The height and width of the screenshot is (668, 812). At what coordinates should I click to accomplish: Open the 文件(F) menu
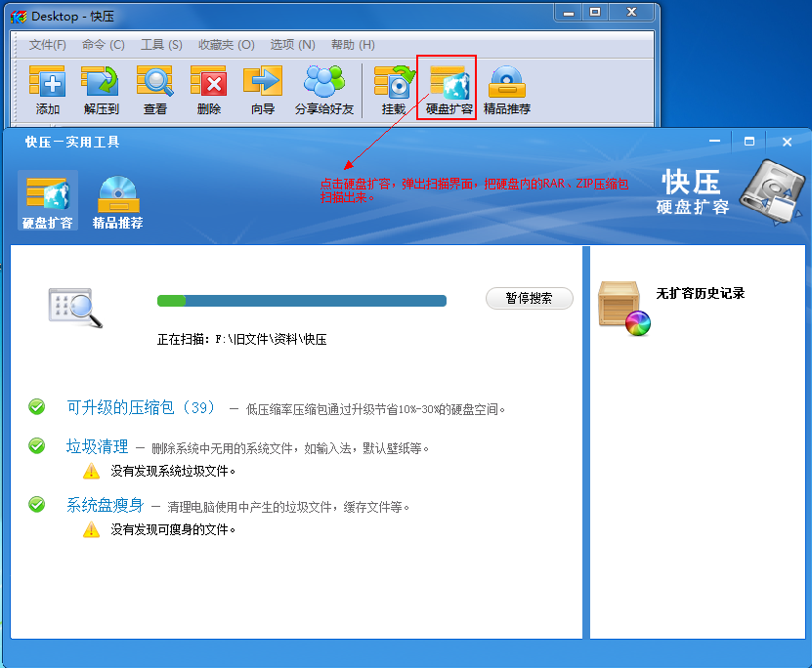coord(48,45)
